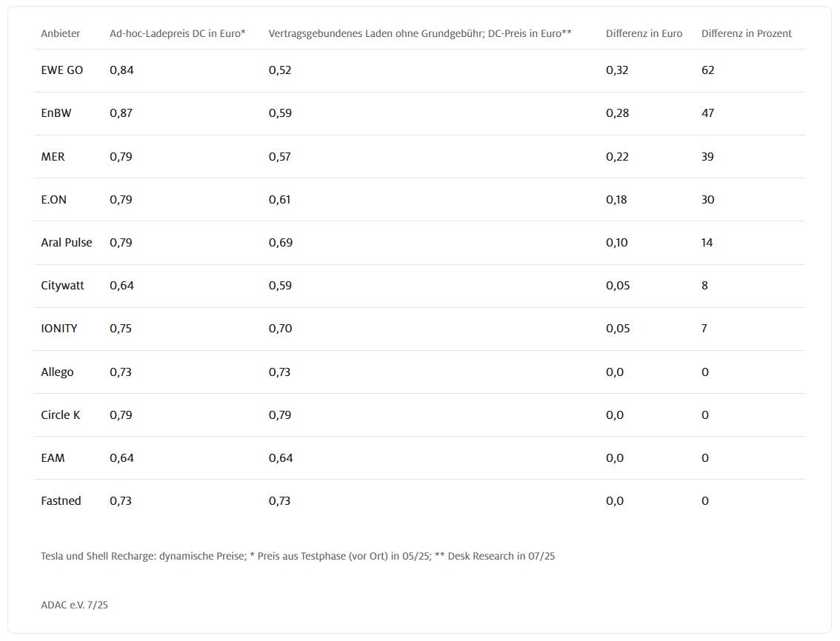
Task: Select the MER row label
Action: pyautogui.click(x=53, y=156)
